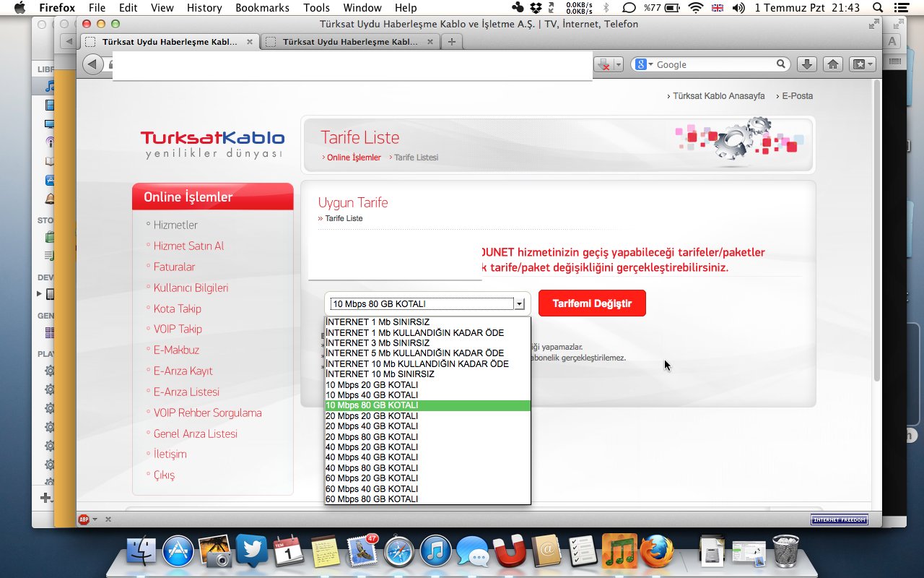Click the ABP Adblock Plus status icon
Screen dimensions: 924x578
[x=84, y=519]
